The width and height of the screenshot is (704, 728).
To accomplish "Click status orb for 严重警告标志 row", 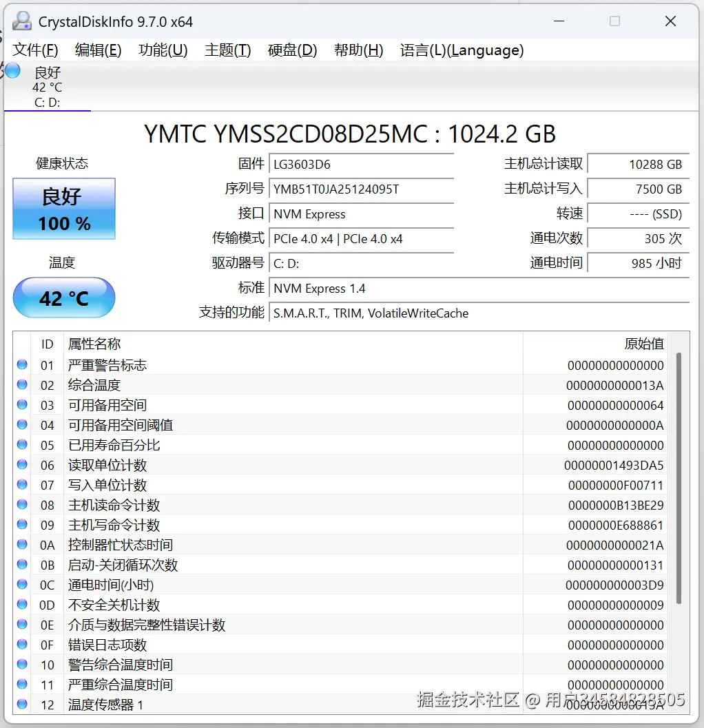I will 22,364.
